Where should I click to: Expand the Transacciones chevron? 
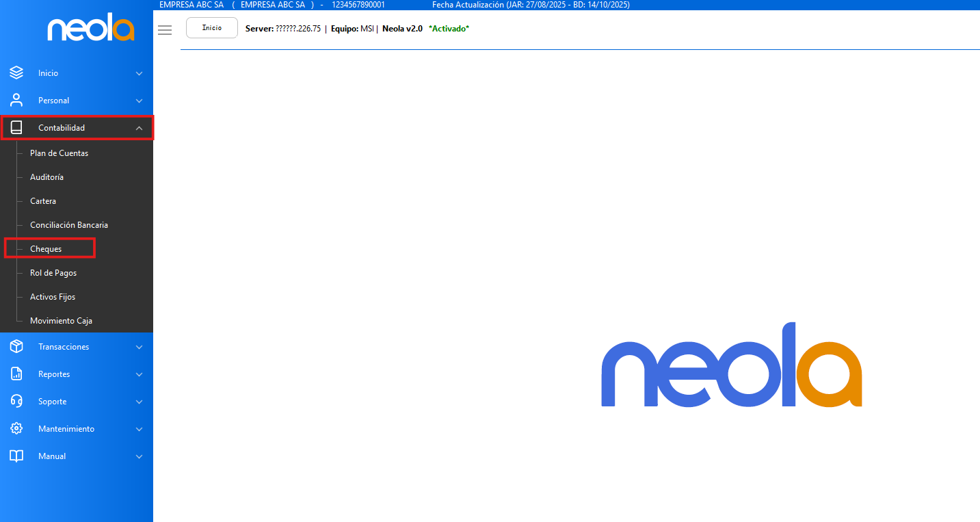click(139, 347)
